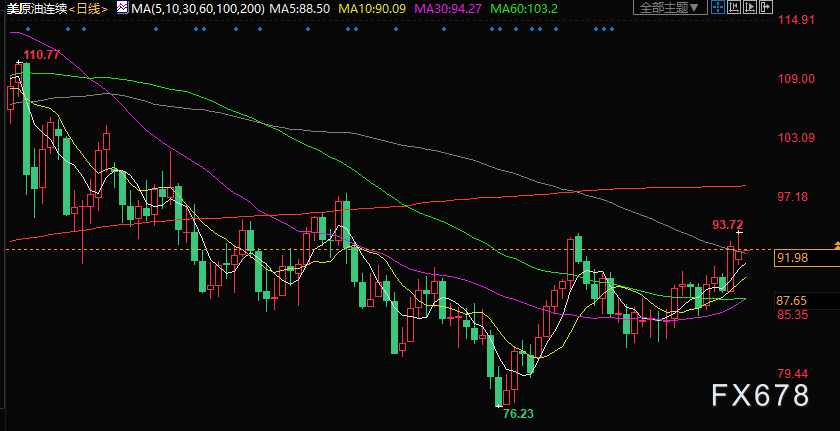Select the green MA60:103.2 legend label
840x431 pixels.
(523, 8)
